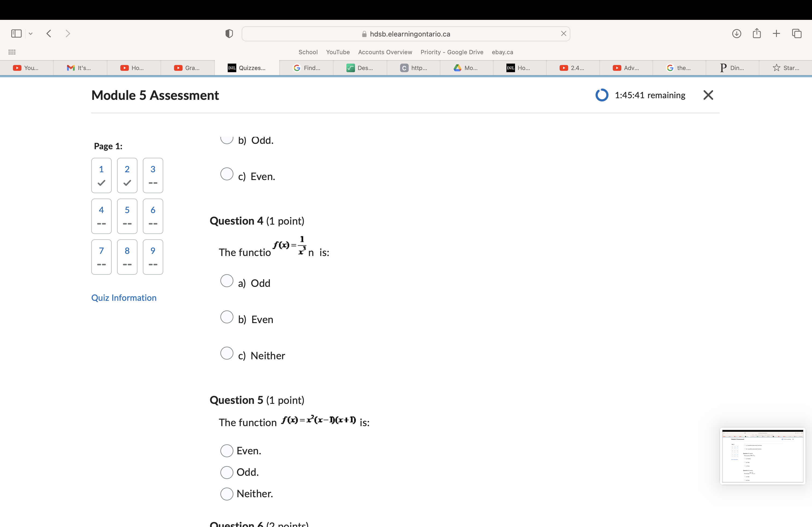
Task: Click the new tab plus icon
Action: pos(776,34)
